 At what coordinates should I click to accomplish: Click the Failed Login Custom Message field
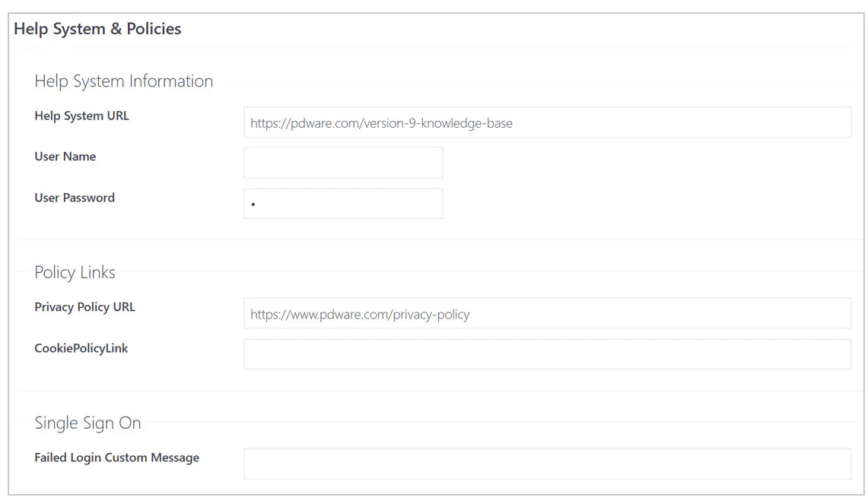tap(548, 464)
